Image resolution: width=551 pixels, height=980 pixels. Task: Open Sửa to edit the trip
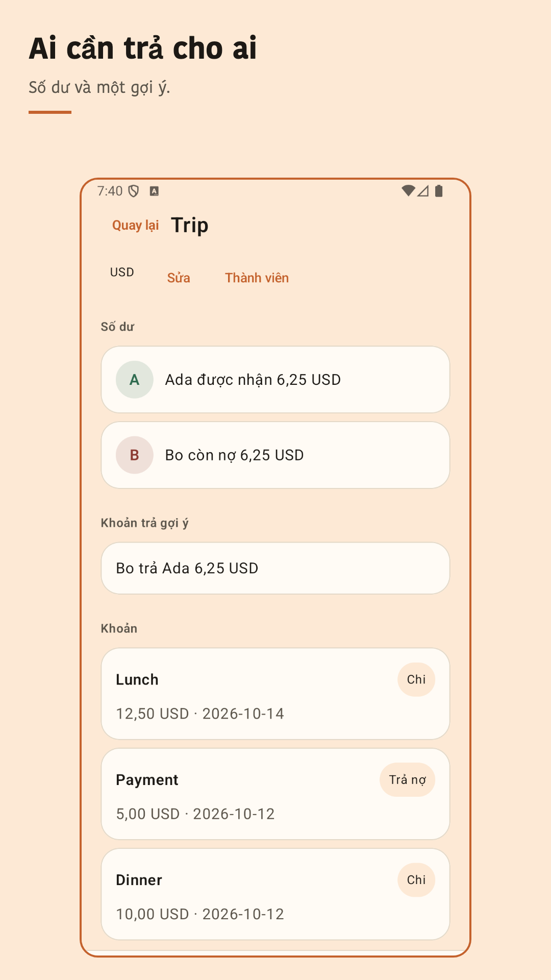pos(179,278)
